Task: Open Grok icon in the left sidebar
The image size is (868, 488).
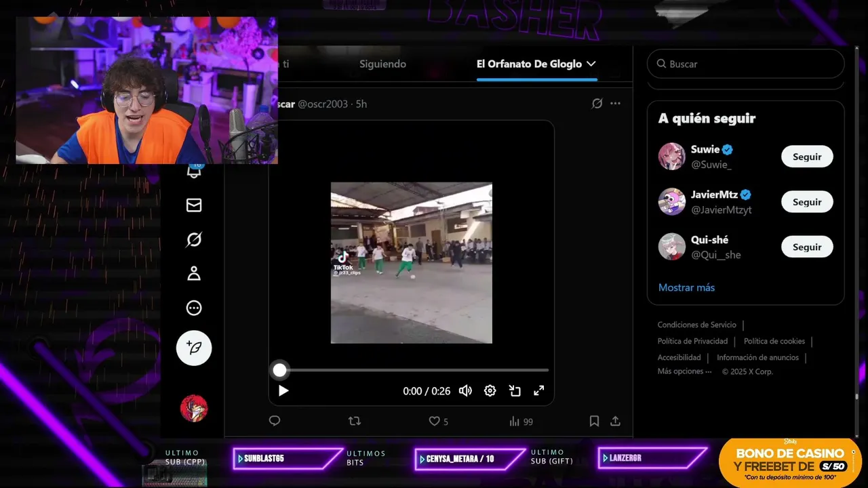Action: (194, 239)
